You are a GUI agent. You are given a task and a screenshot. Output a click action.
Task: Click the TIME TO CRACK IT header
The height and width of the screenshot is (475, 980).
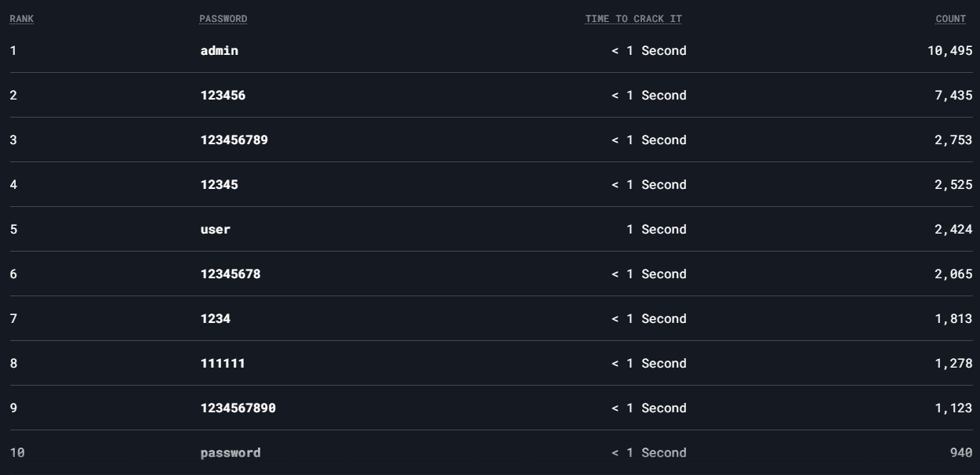[633, 19]
